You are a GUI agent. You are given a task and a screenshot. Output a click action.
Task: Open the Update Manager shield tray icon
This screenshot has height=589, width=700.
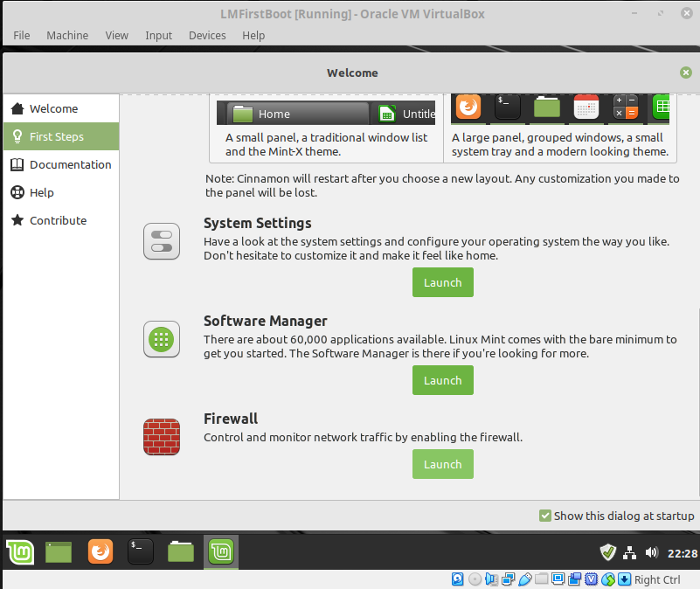607,552
